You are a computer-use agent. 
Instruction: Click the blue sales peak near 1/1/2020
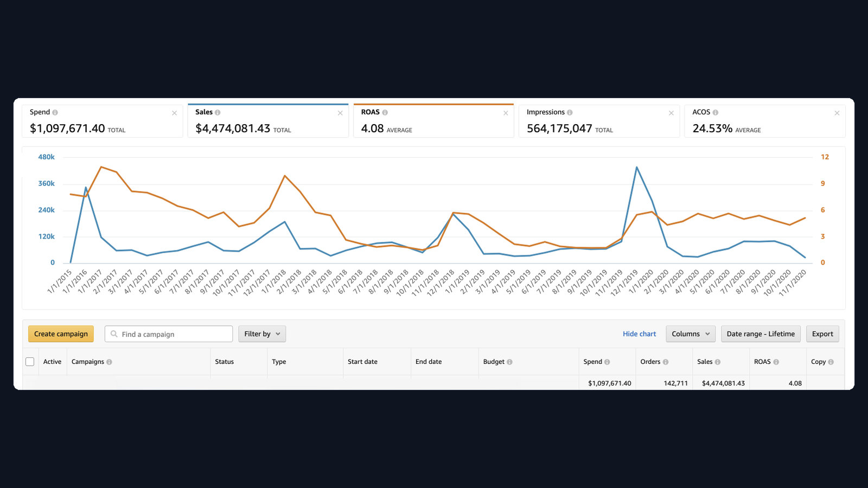click(636, 167)
